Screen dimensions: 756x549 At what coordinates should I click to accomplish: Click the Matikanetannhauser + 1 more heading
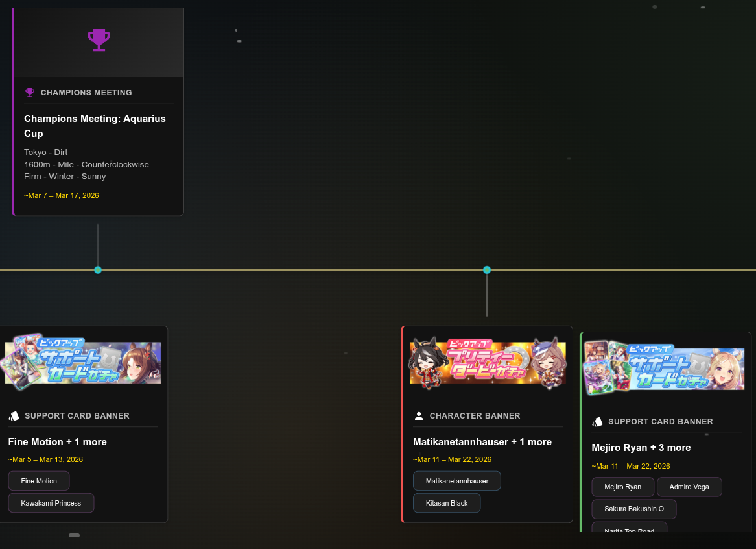point(482,442)
